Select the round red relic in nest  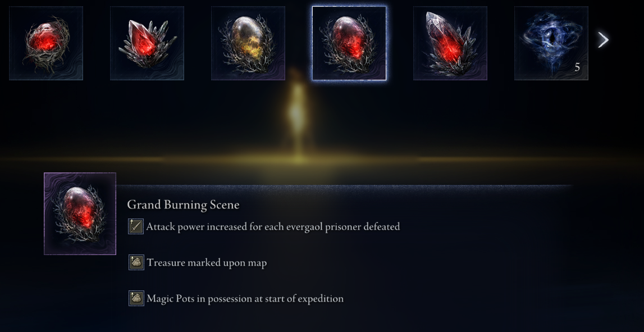click(x=46, y=43)
